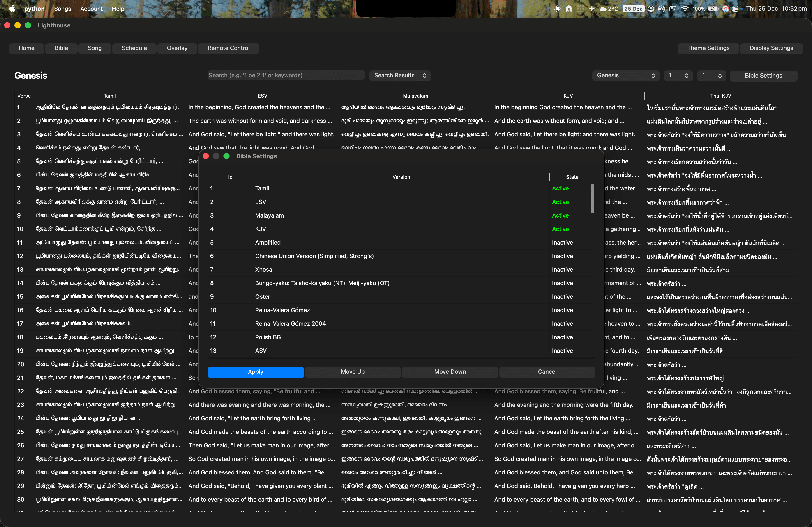
Task: Open the AirDrop menu bar icon
Action: click(x=661, y=9)
